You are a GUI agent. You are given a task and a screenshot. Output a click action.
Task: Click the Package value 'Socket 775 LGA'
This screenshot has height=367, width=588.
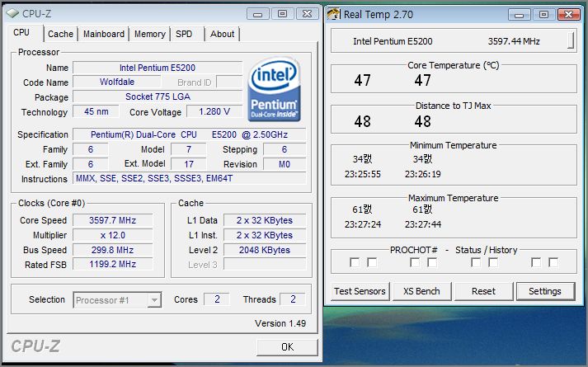pyautogui.click(x=158, y=96)
